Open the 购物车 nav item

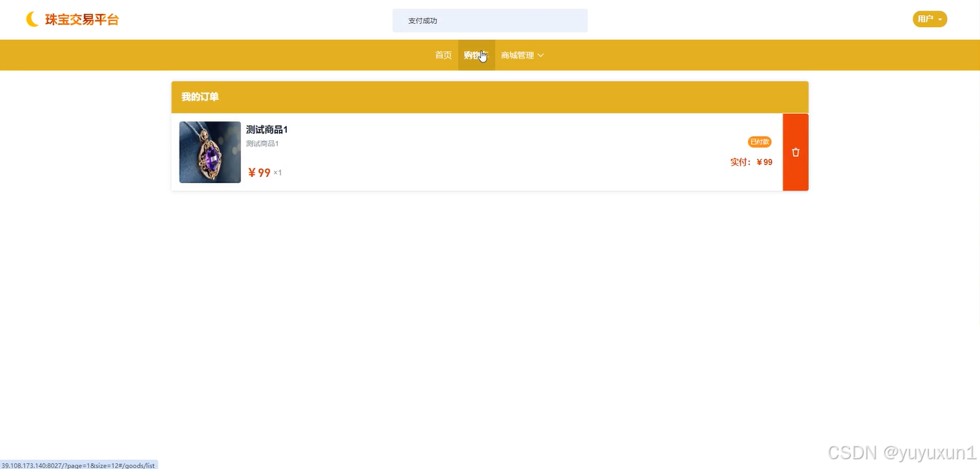pyautogui.click(x=476, y=56)
